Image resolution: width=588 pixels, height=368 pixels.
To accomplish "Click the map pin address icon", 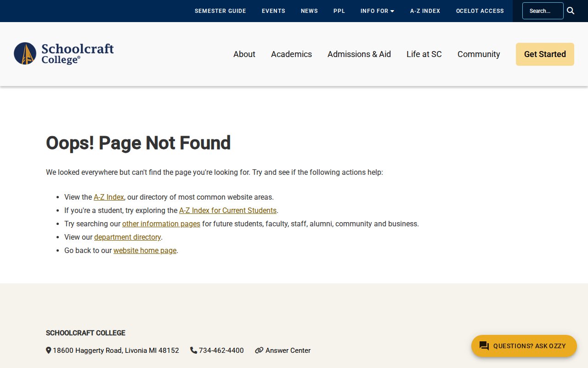I will tap(49, 351).
